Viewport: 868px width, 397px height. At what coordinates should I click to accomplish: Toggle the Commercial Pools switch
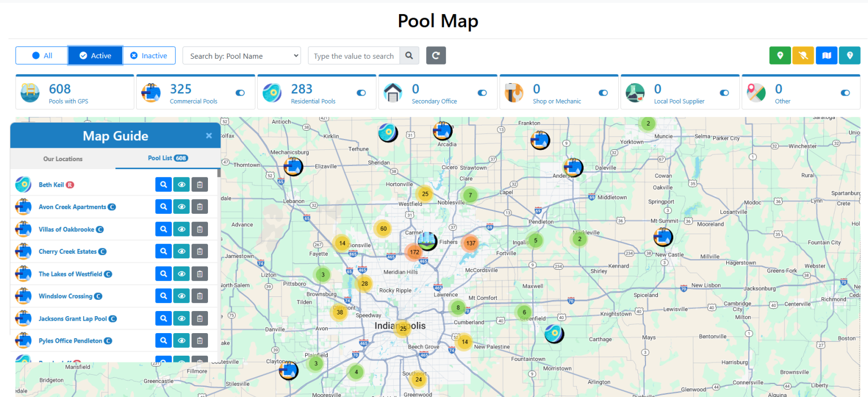(x=240, y=93)
